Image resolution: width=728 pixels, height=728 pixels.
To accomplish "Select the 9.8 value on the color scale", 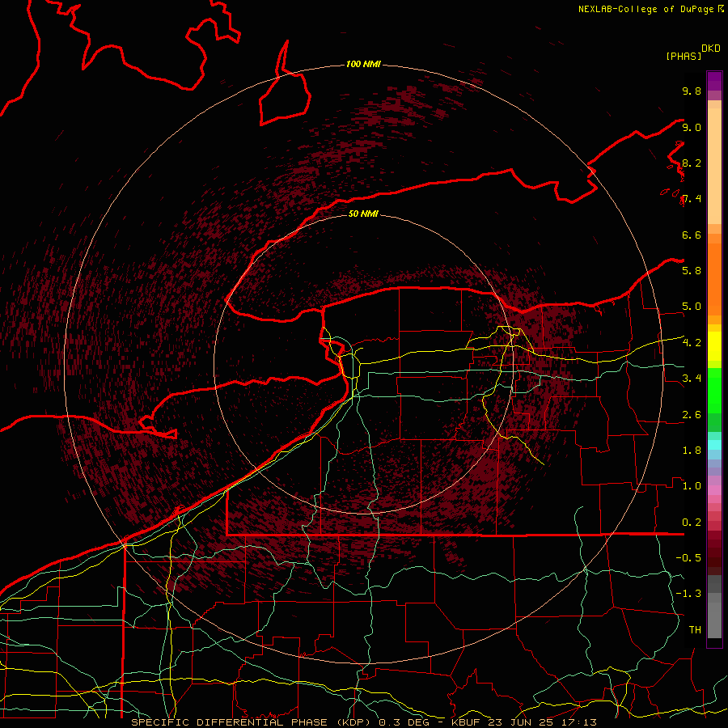I will (692, 91).
